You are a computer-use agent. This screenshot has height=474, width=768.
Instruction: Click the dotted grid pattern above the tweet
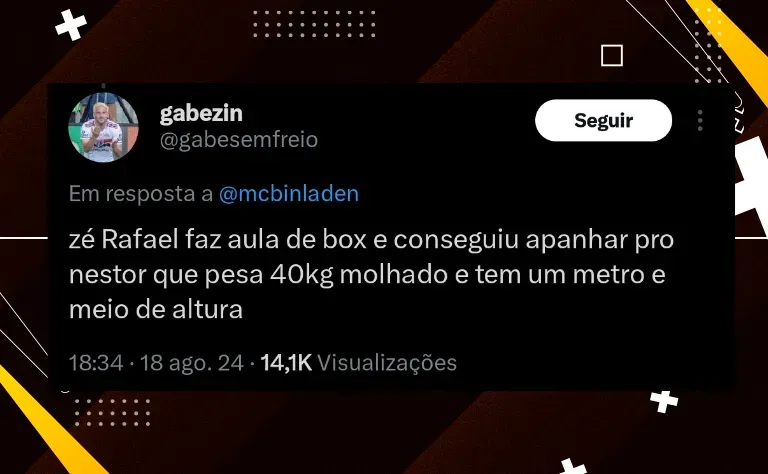click(314, 24)
